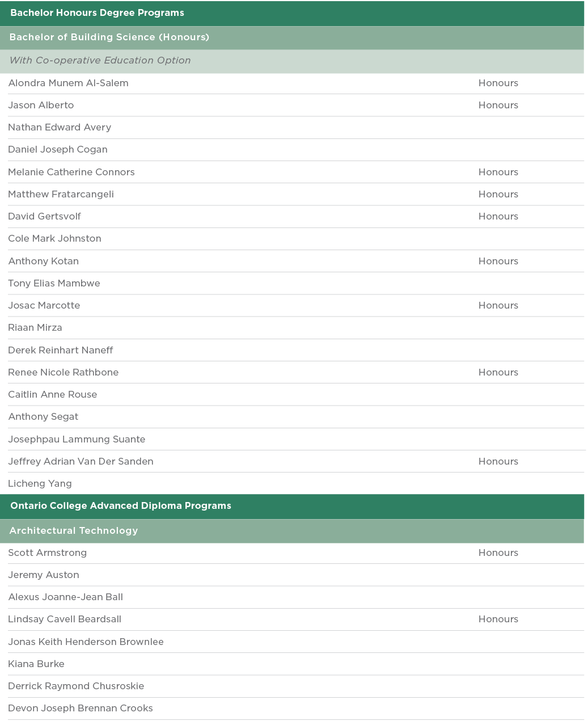Screen dimensions: 588x721
Task: Click the name Alondra Munem Al-Salem
Action: [x=68, y=83]
